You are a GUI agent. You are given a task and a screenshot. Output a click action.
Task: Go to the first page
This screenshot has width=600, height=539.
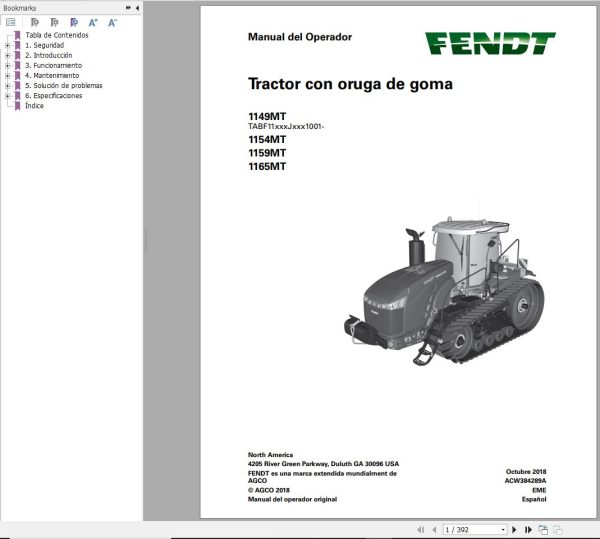421,529
